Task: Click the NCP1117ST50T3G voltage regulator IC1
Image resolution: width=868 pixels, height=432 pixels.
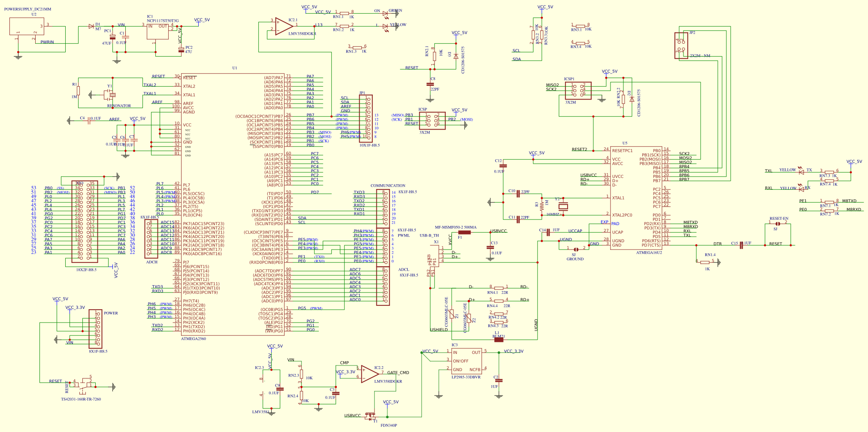Action: [158, 32]
